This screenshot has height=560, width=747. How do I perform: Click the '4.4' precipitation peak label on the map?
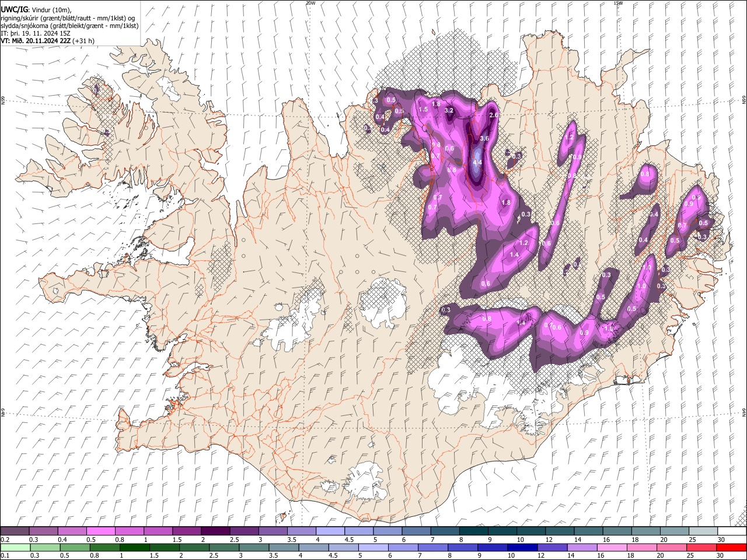tap(477, 163)
